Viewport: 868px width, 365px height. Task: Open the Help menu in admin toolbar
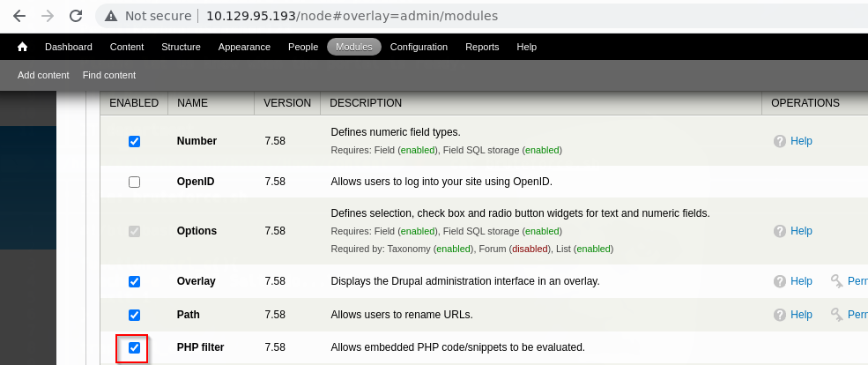click(x=526, y=47)
